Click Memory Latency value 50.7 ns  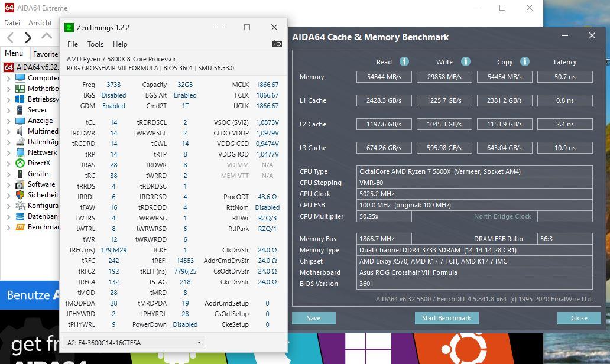565,77
